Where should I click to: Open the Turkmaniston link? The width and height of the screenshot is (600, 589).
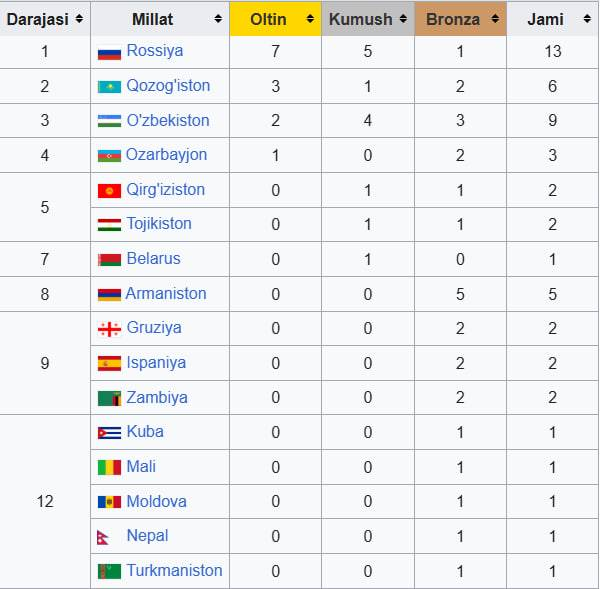click(174, 571)
